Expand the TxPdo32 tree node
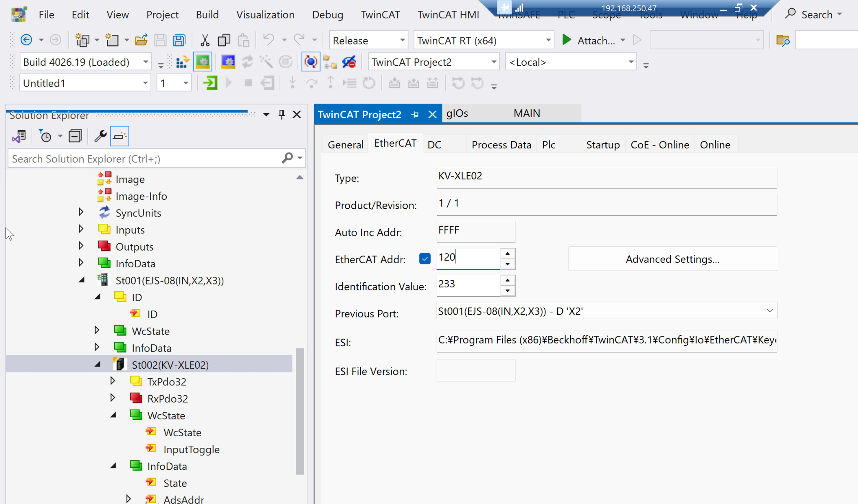This screenshot has height=504, width=858. pyautogui.click(x=113, y=381)
